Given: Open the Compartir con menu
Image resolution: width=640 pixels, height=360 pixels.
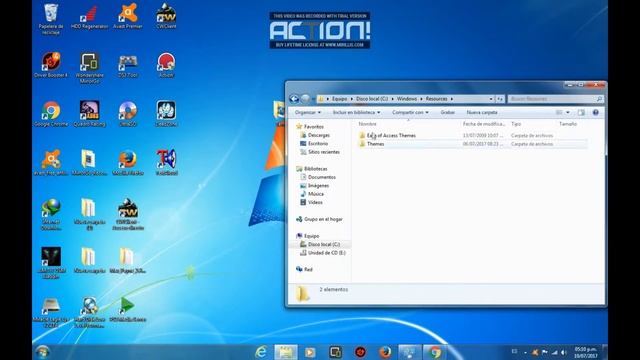Looking at the screenshot, I should point(410,112).
